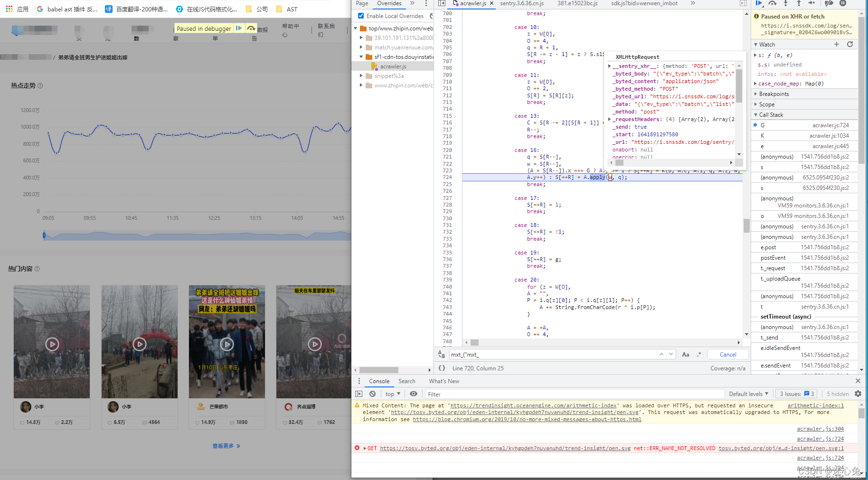Image resolution: width=868 pixels, height=480 pixels.
Task: Clear console icon
Action: [373, 394]
